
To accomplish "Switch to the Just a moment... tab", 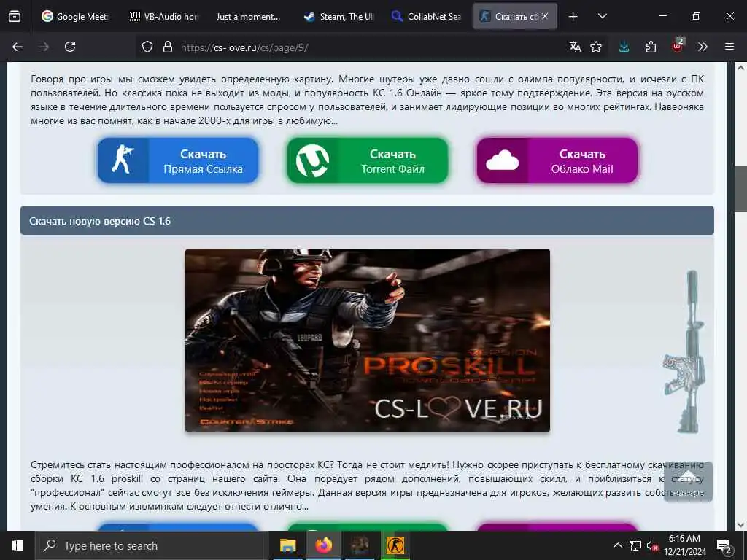I will (248, 16).
